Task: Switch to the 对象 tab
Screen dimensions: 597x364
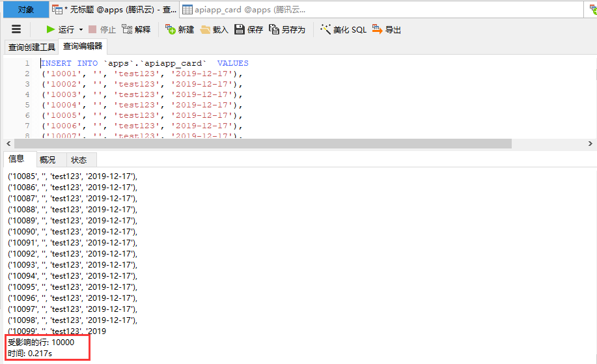Action: pyautogui.click(x=26, y=10)
